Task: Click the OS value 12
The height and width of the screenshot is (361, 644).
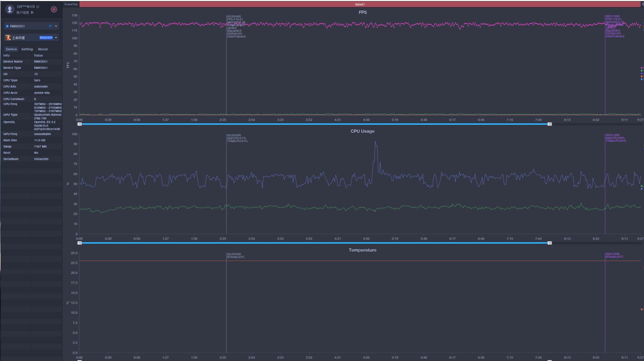Action: pos(36,74)
